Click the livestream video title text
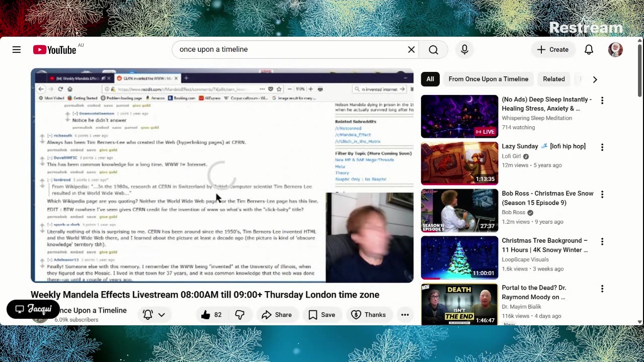The width and height of the screenshot is (644, 362). pos(205,295)
